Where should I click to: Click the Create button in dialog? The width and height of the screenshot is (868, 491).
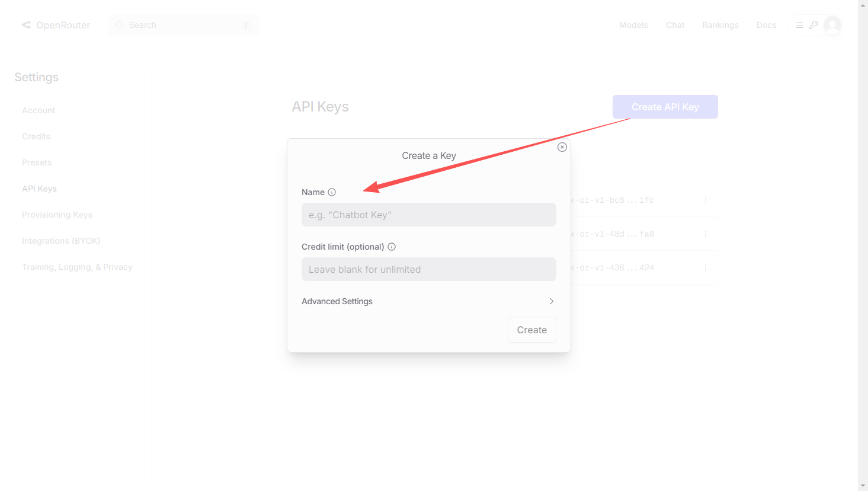click(x=532, y=330)
